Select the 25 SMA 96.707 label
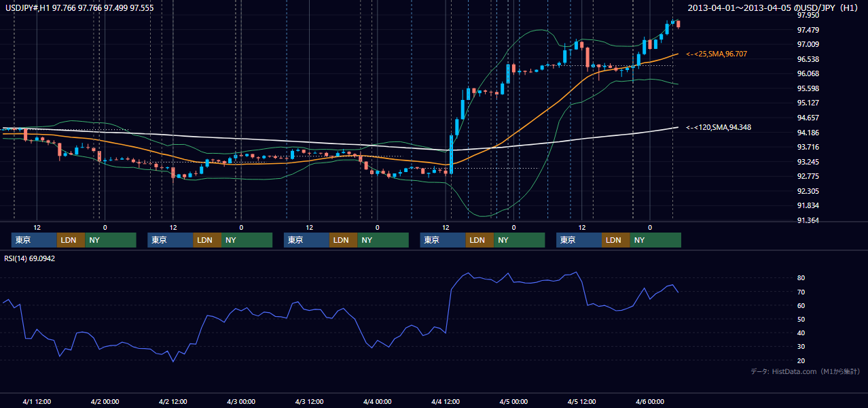The width and height of the screenshot is (868, 408). [717, 54]
